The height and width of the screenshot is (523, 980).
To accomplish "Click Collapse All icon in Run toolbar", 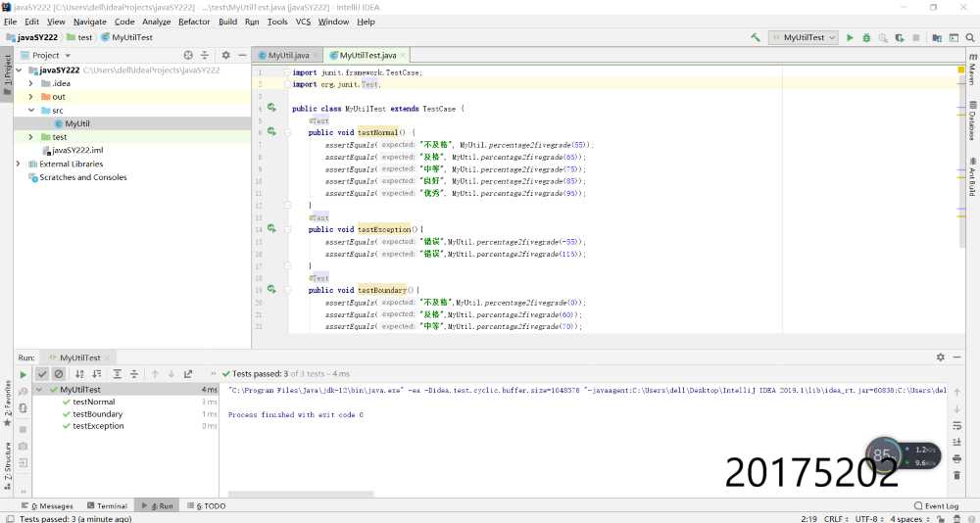I will pyautogui.click(x=133, y=374).
